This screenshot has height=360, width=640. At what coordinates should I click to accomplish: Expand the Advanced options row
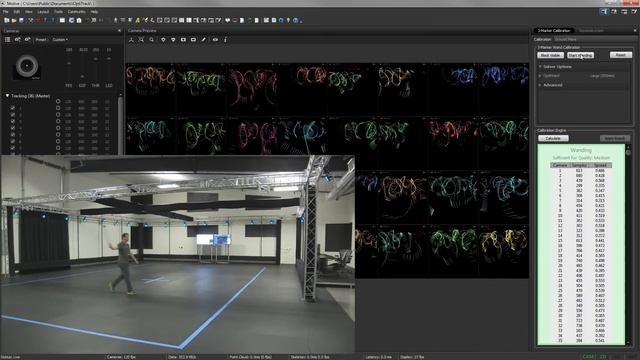click(540, 85)
